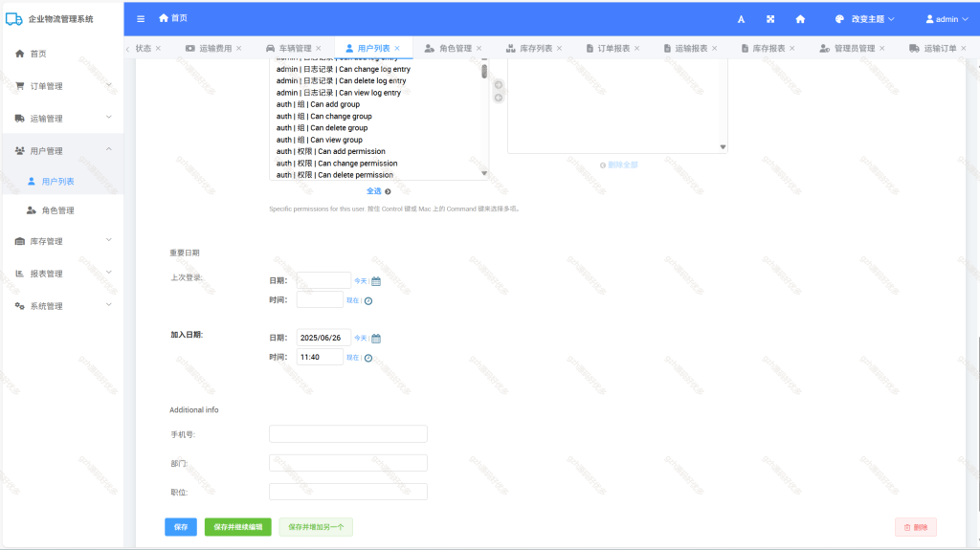Switch to the 管理员管理 tab
980x550 pixels.
coord(854,48)
